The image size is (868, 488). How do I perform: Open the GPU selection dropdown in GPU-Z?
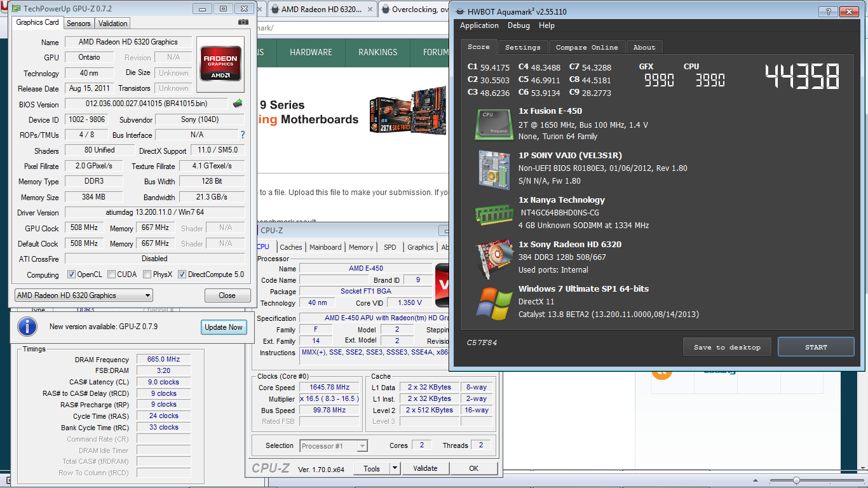click(x=83, y=295)
